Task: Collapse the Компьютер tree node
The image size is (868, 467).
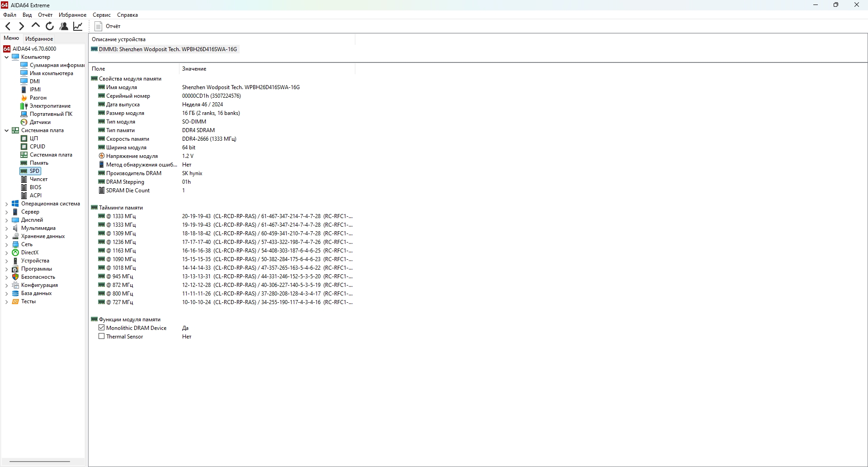Action: point(6,57)
